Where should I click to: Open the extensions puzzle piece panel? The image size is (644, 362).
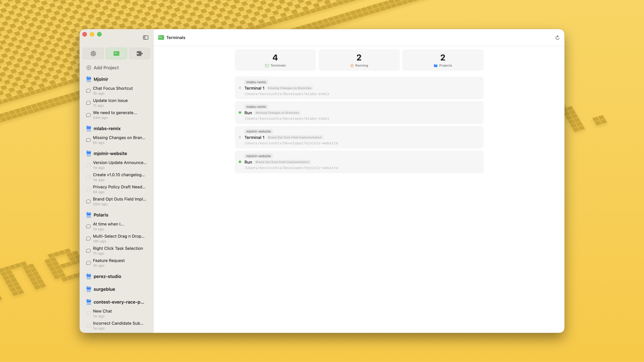(139, 53)
